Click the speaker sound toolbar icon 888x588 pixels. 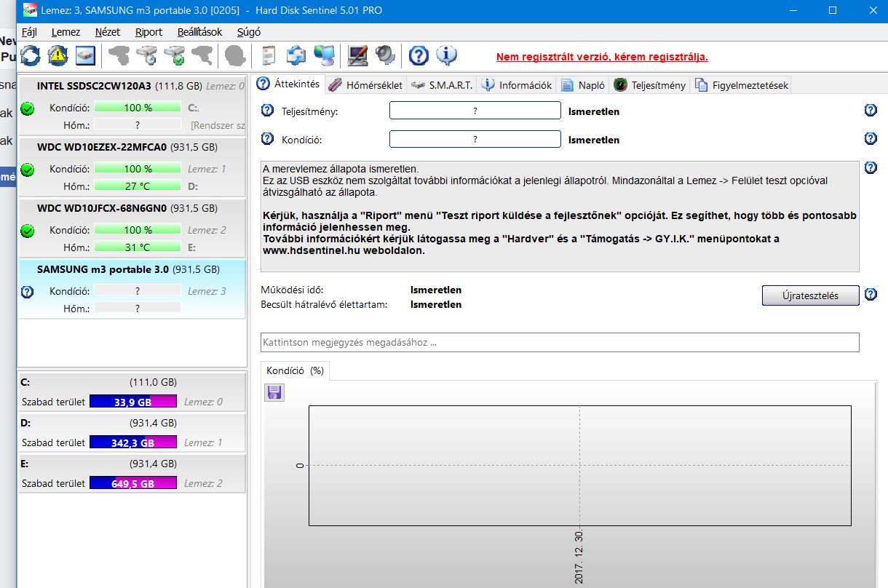384,55
